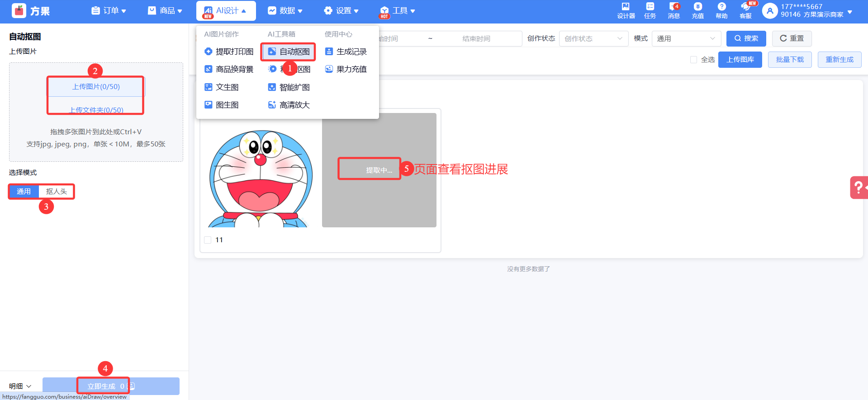868x400 pixels.
Task: Click the 重置 reset button
Action: click(792, 39)
